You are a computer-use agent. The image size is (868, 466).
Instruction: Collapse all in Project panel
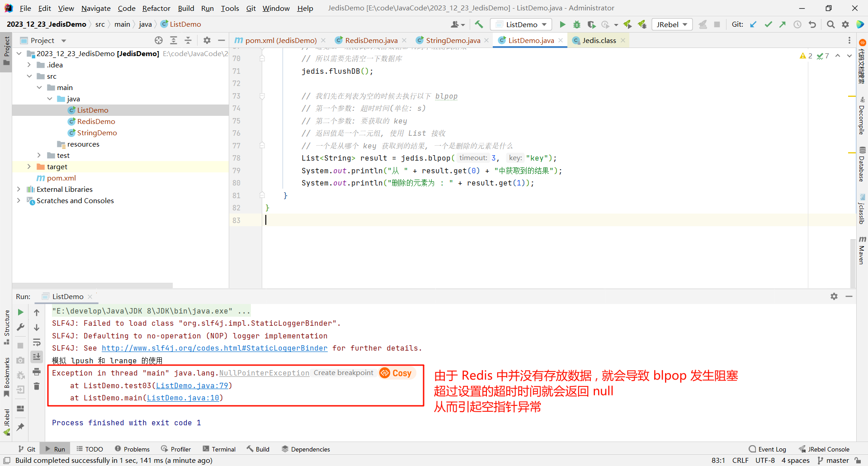188,40
